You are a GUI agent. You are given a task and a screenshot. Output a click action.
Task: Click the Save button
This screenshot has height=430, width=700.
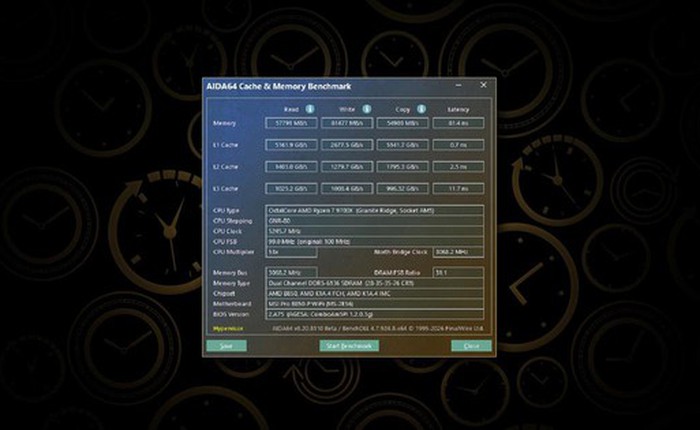[x=226, y=346]
